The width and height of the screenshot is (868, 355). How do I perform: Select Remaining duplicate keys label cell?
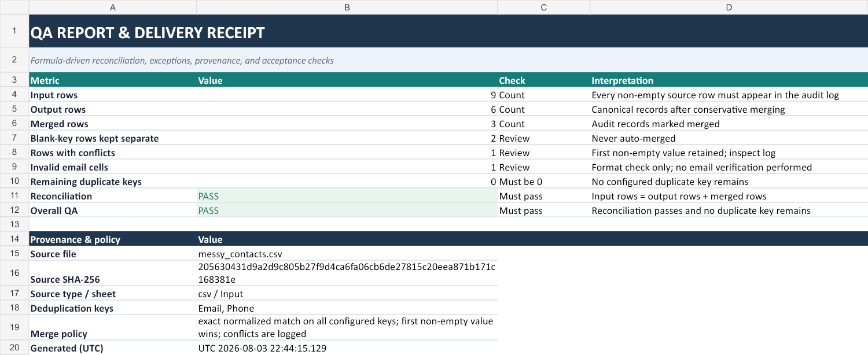click(x=113, y=182)
